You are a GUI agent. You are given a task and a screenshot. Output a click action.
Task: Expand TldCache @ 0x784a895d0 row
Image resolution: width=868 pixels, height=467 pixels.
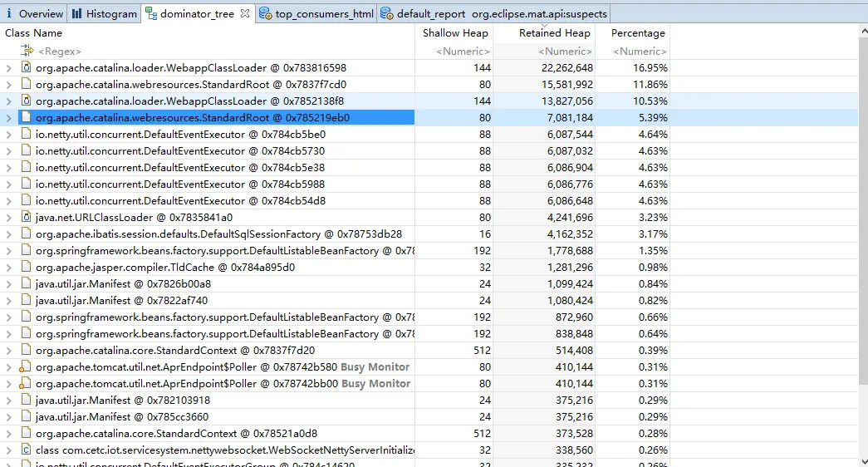(8, 268)
